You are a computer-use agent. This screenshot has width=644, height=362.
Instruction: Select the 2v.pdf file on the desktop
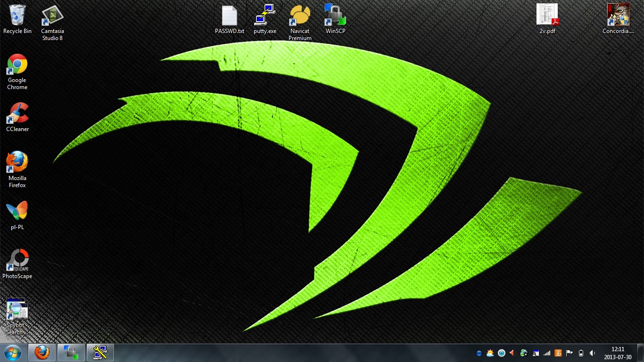pyautogui.click(x=547, y=19)
